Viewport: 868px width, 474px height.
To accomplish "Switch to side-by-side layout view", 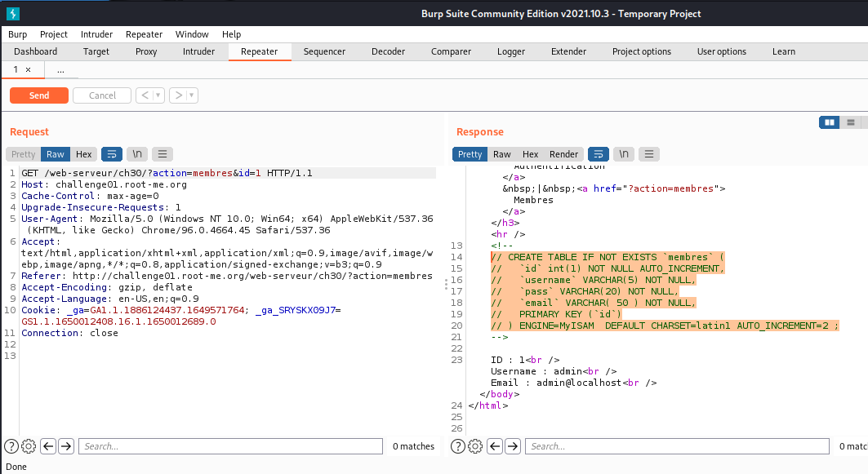I will [x=830, y=122].
